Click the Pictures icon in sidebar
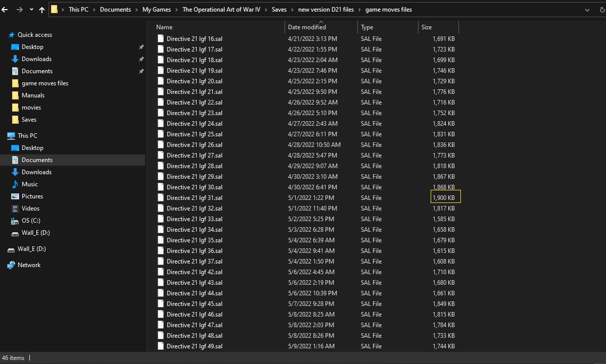Screen dimensions: 606x364 (x=15, y=196)
